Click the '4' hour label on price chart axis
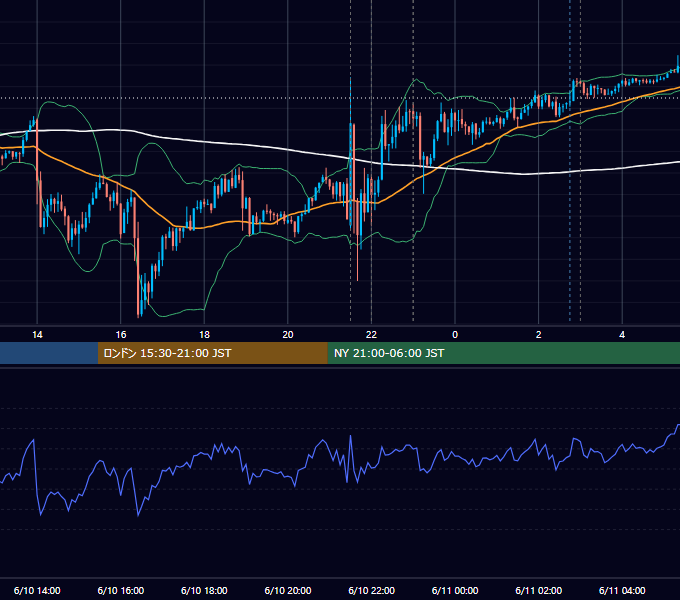This screenshot has width=680, height=600. pyautogui.click(x=622, y=335)
